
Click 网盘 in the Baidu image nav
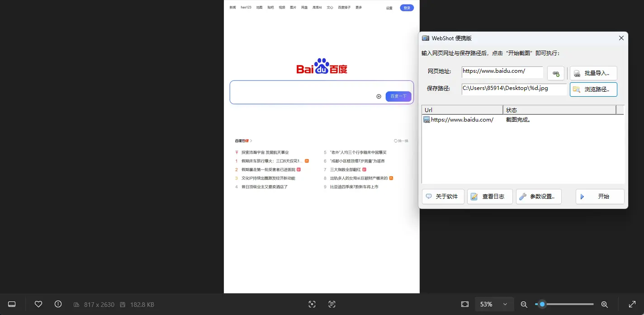(x=304, y=7)
